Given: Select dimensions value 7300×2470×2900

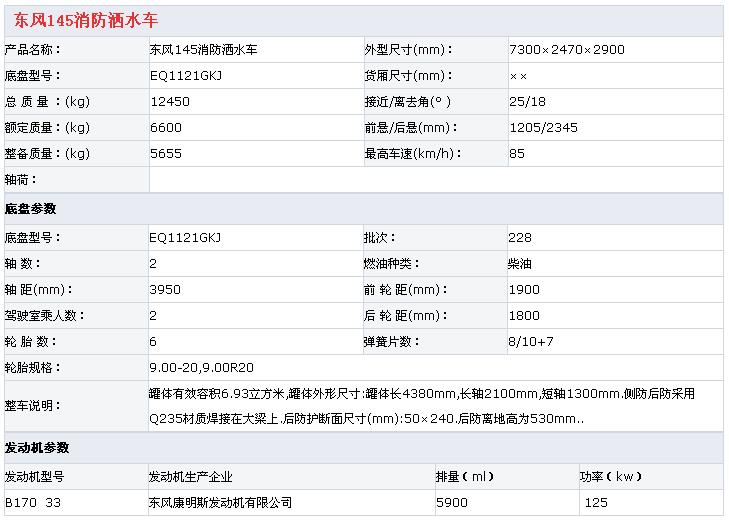Looking at the screenshot, I should (567, 50).
